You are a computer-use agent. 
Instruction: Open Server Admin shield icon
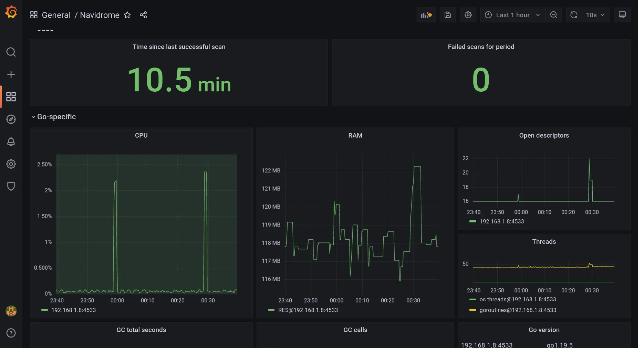[x=11, y=186]
